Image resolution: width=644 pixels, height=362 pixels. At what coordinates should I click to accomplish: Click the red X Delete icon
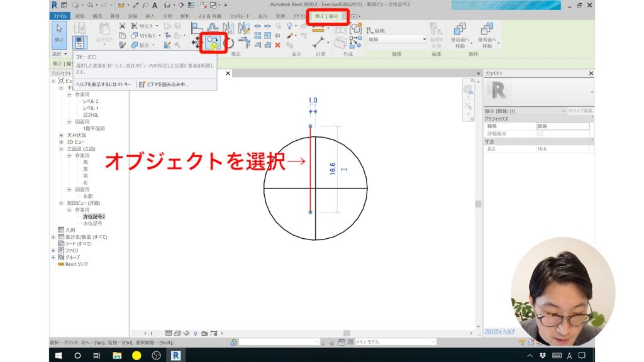coord(277,45)
